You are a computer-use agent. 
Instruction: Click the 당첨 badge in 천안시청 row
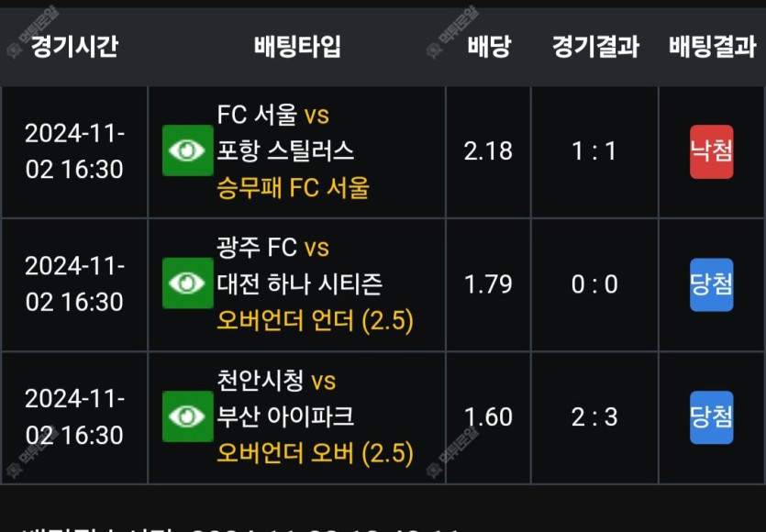point(711,417)
